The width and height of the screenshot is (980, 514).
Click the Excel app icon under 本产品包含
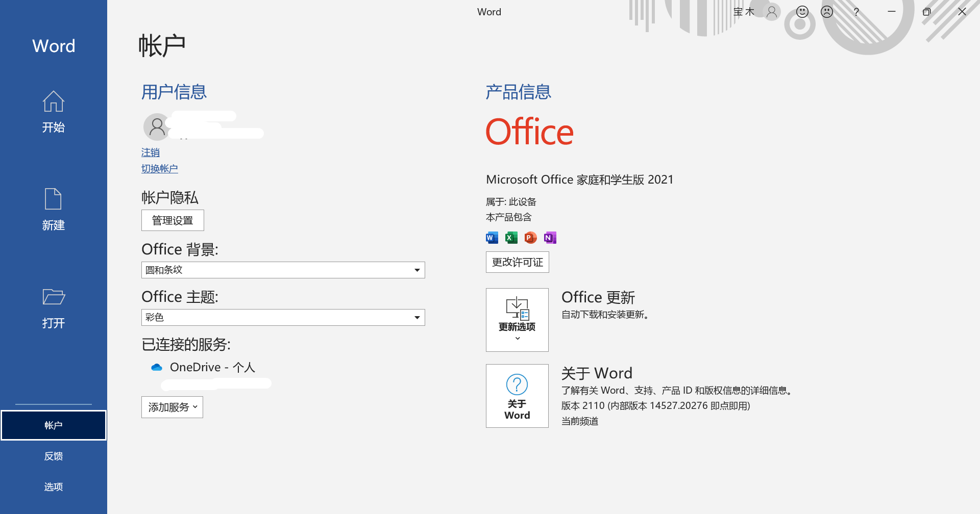511,238
